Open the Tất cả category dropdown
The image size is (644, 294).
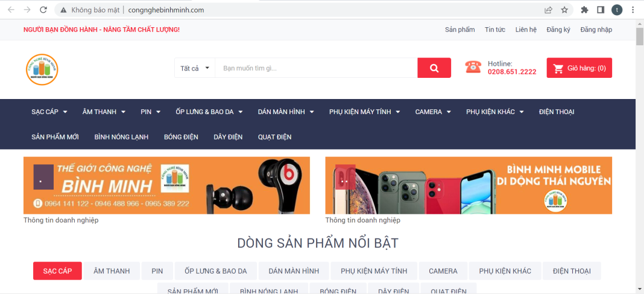pos(195,68)
